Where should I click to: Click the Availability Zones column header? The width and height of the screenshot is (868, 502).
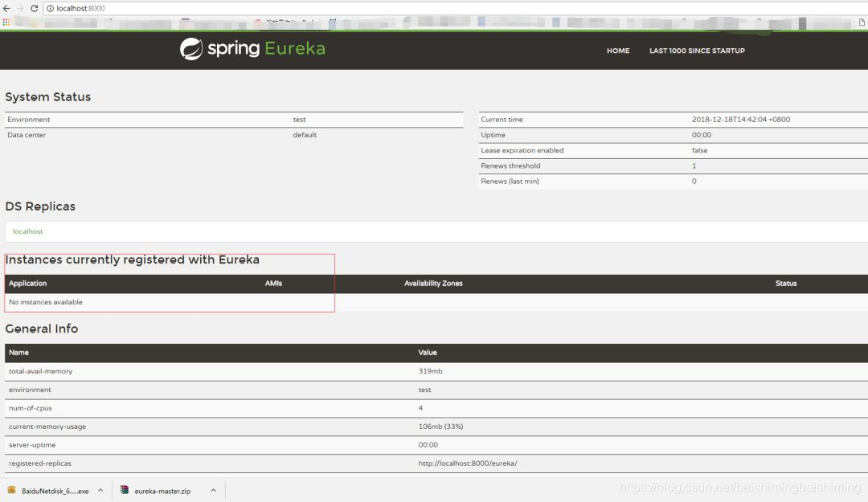433,283
